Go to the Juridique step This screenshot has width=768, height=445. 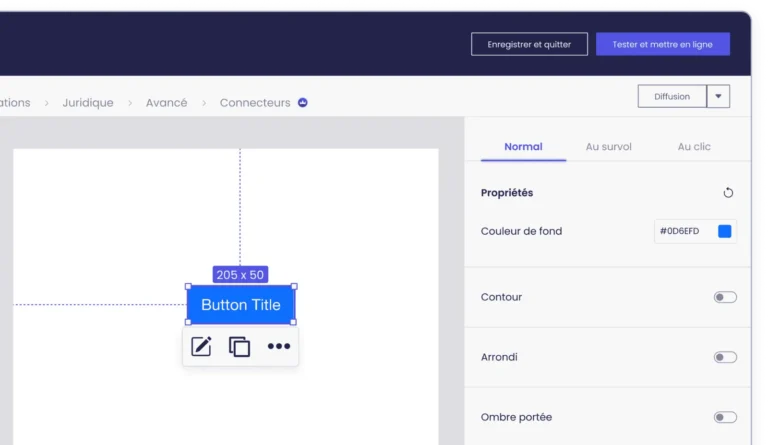click(88, 103)
